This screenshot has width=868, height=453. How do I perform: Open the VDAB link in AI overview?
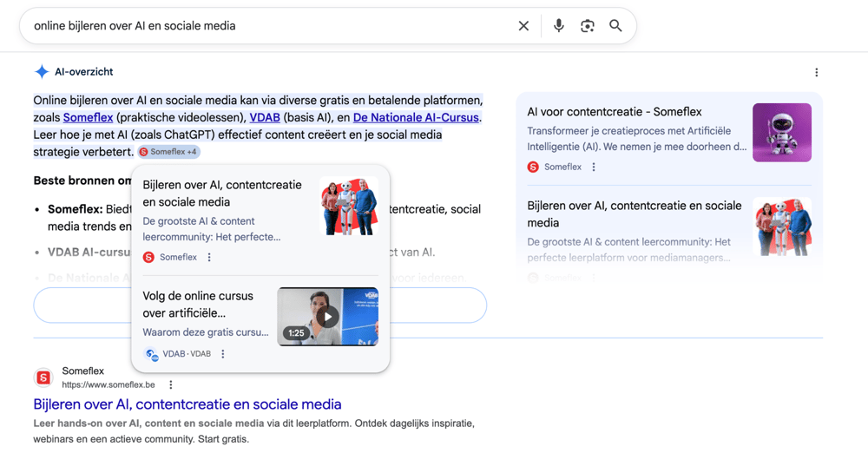click(265, 118)
